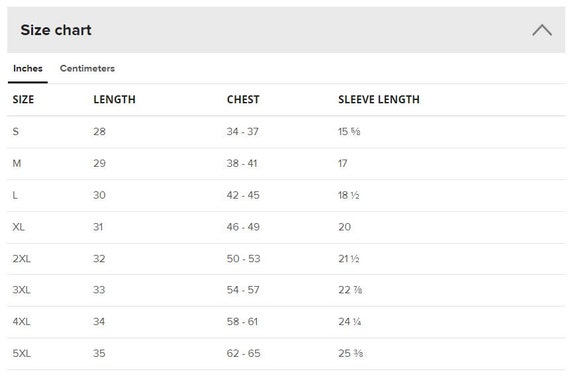570x384 pixels.
Task: Select the Inches tab
Action: (x=28, y=68)
